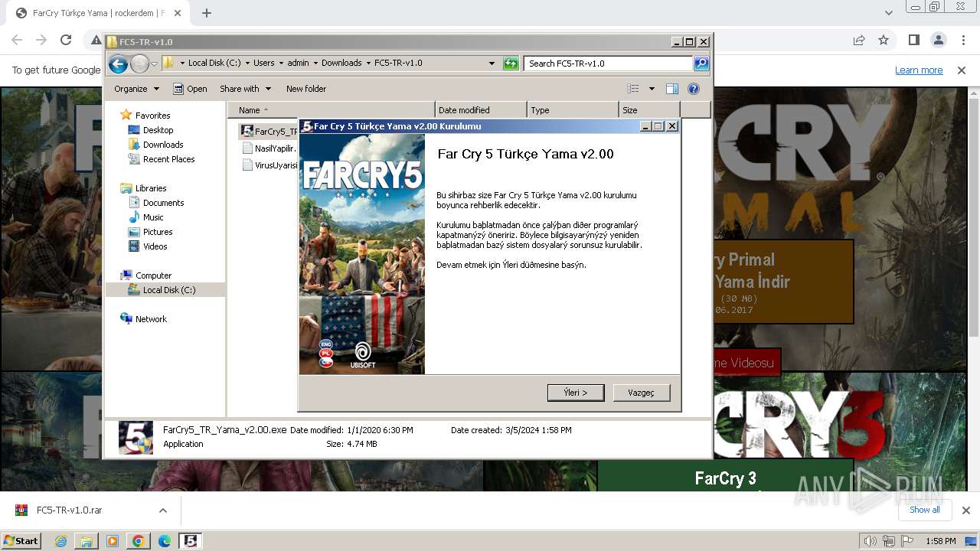980x551 pixels.
Task: Expand the FC5-TR-v1.0.rar download options
Action: pyautogui.click(x=162, y=510)
